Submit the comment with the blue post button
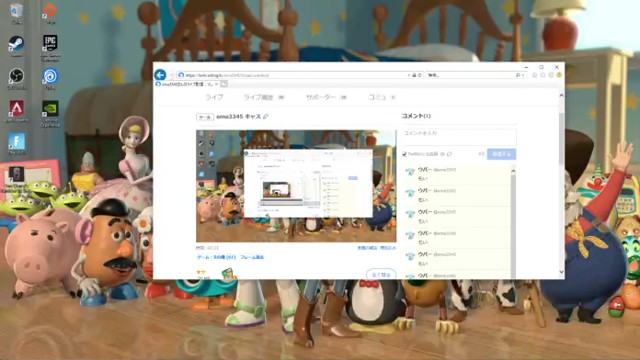Image resolution: width=640 pixels, height=360 pixels. pyautogui.click(x=501, y=154)
